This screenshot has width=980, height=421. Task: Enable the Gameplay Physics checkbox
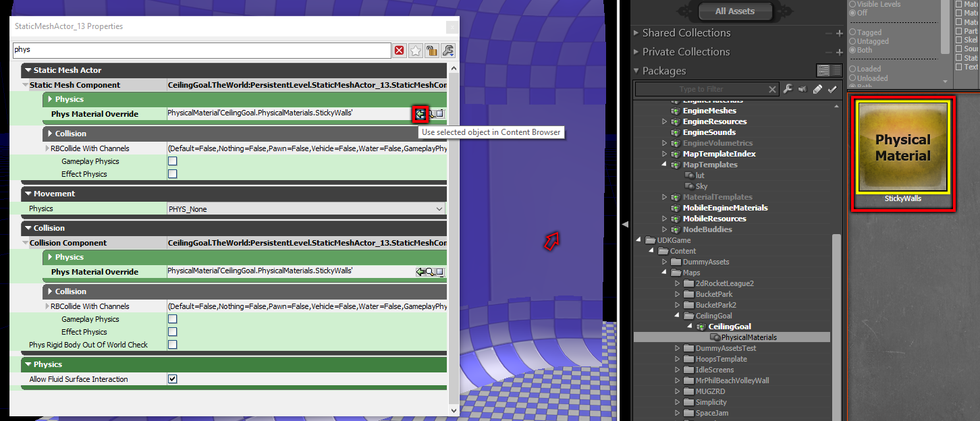(172, 161)
